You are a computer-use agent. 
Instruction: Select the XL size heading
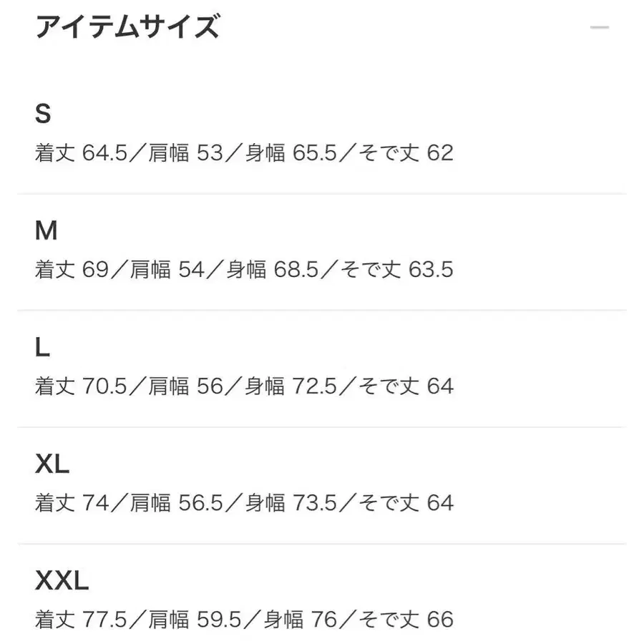pyautogui.click(x=52, y=463)
